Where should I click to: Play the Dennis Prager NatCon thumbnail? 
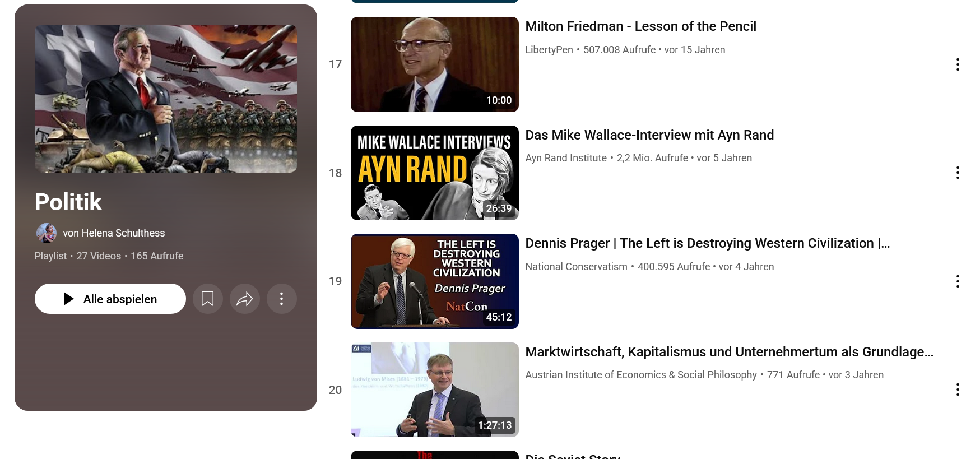pyautogui.click(x=435, y=281)
